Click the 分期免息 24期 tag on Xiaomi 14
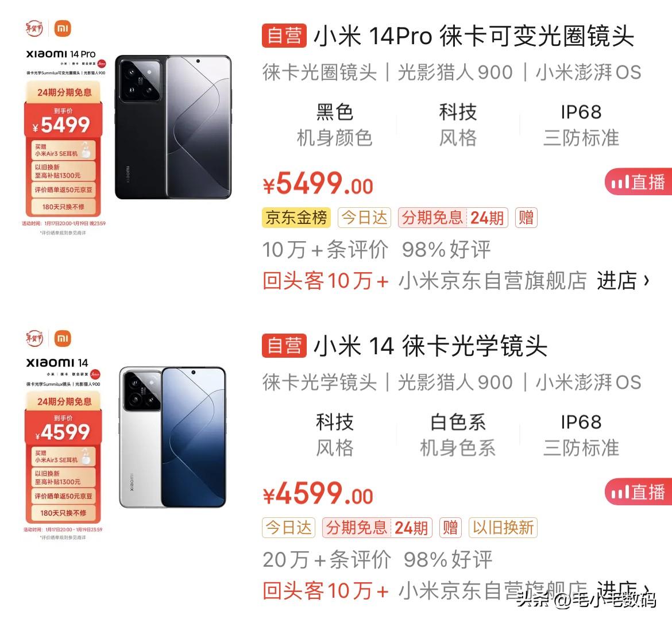Image resolution: width=672 pixels, height=623 pixels. 377,528
